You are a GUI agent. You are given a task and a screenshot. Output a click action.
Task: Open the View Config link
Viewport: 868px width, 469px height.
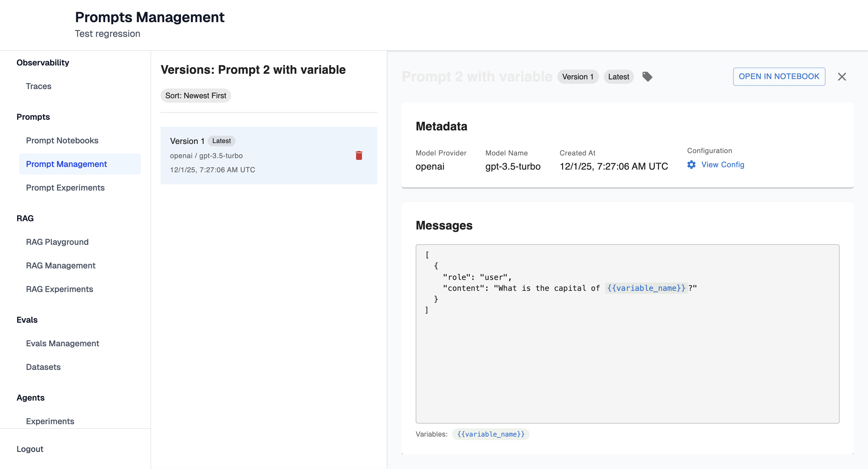(x=722, y=165)
